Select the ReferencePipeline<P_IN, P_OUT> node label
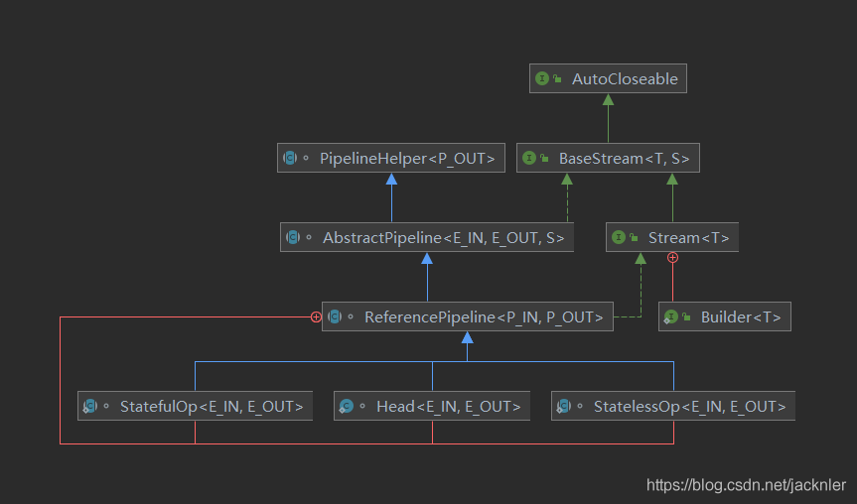Image resolution: width=857 pixels, height=504 pixels. (484, 317)
